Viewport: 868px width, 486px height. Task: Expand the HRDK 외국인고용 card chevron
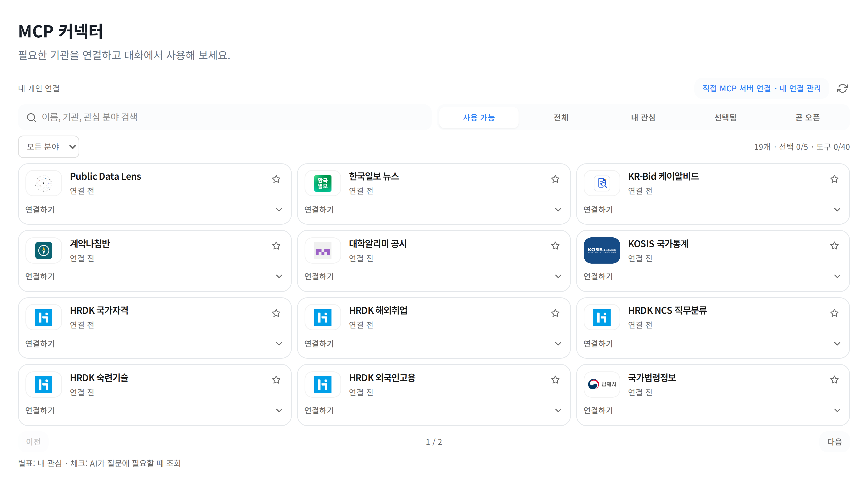coord(558,410)
